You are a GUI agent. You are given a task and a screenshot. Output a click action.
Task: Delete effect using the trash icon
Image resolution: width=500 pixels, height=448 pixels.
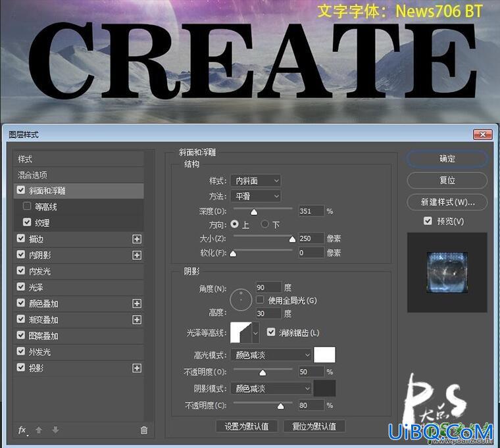pos(144,430)
